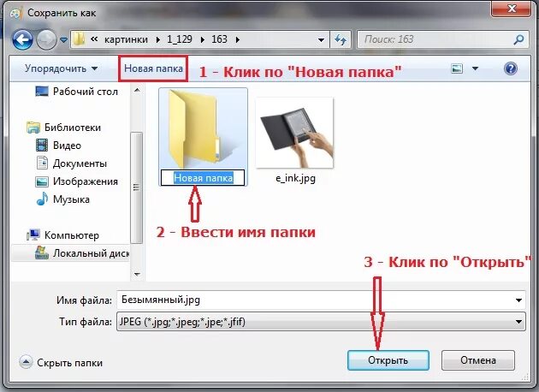Viewport: 539px width, 392px height.
Task: Select "1_129" breadcrumb in address bar
Action: pos(180,39)
